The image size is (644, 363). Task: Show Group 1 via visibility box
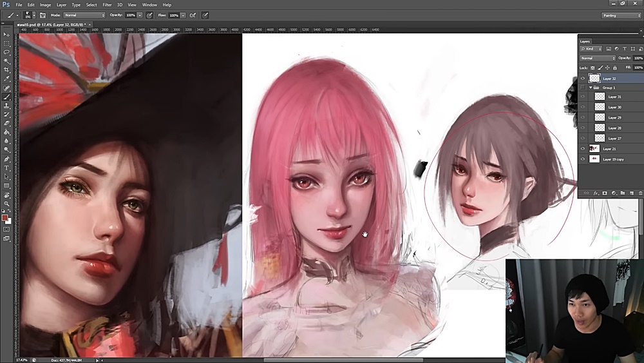(583, 88)
